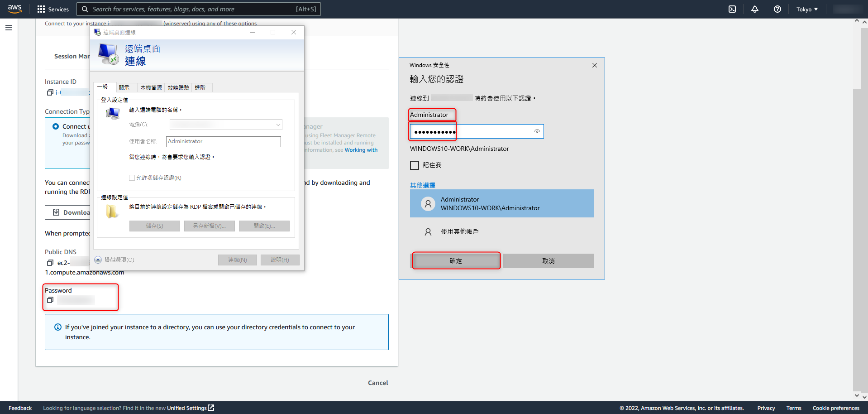Open the Services grid menu
Viewport: 868px width, 414px height.
[x=53, y=9]
